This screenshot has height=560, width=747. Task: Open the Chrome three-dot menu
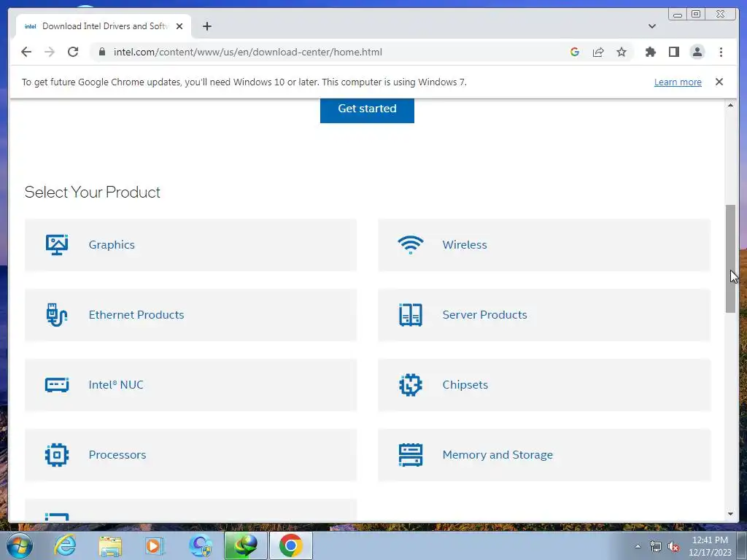point(721,52)
